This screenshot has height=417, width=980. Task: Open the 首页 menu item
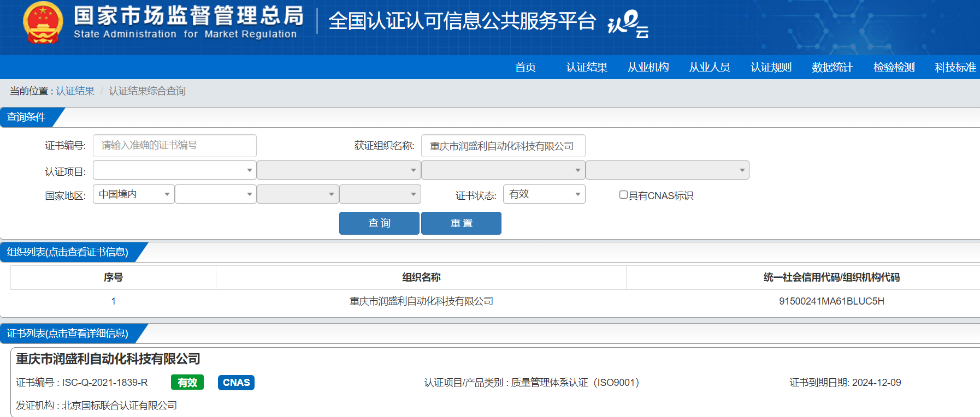coord(526,67)
